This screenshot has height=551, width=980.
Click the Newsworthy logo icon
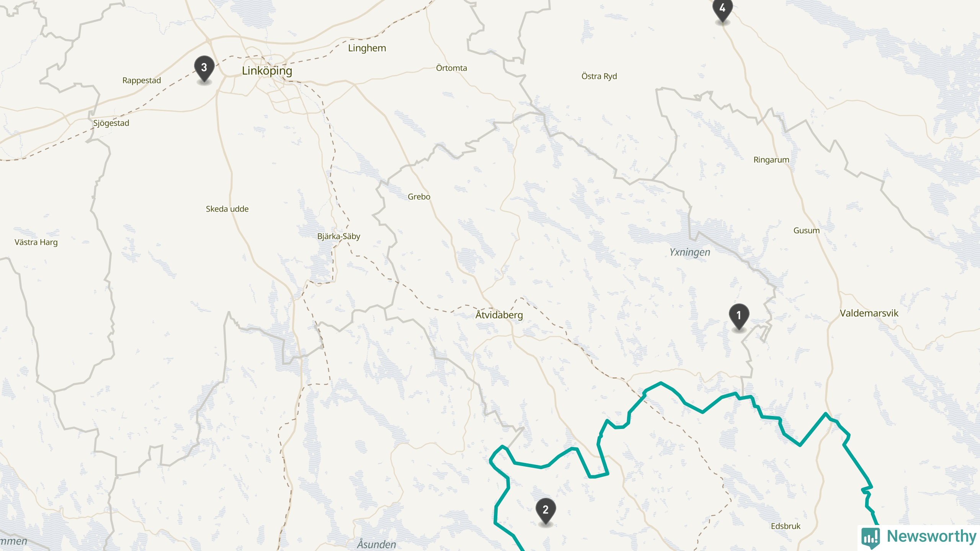click(871, 537)
